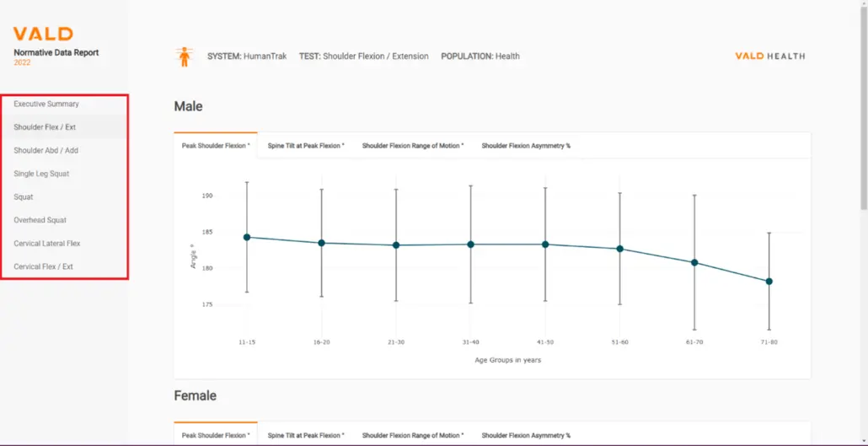Click the 11-15 age group data point
The width and height of the screenshot is (868, 446).
(247, 237)
